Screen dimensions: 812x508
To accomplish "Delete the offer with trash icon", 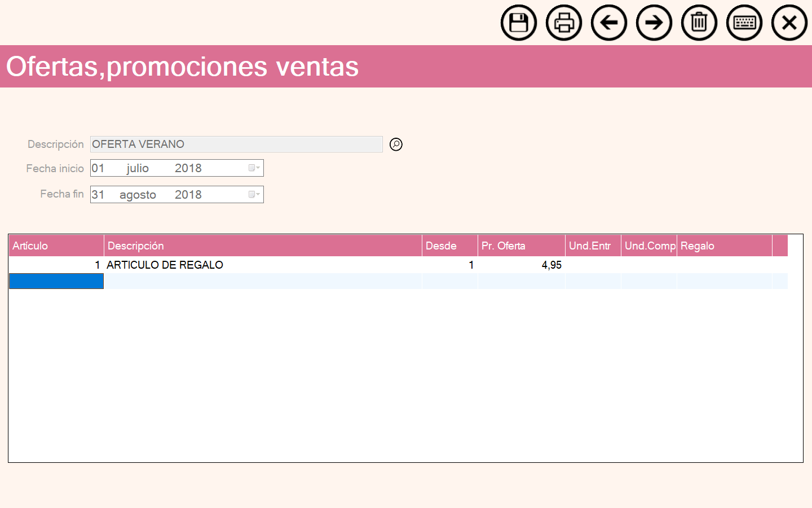I will [699, 23].
